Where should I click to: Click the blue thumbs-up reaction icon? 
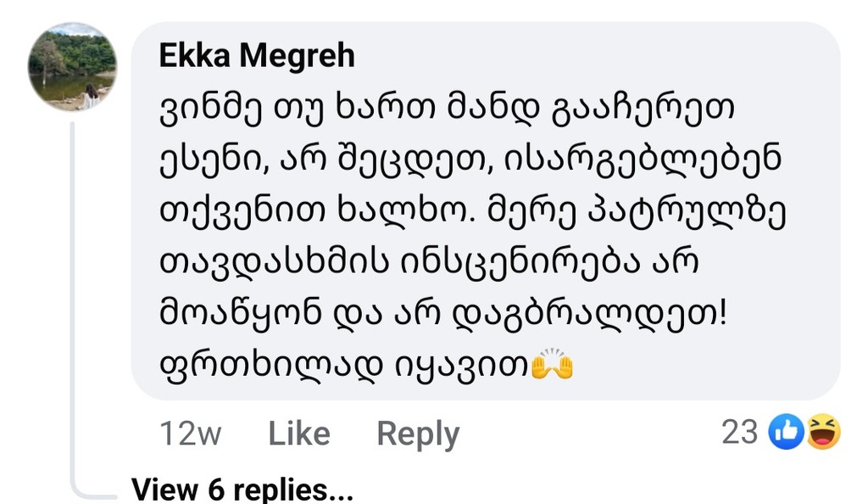tap(785, 434)
